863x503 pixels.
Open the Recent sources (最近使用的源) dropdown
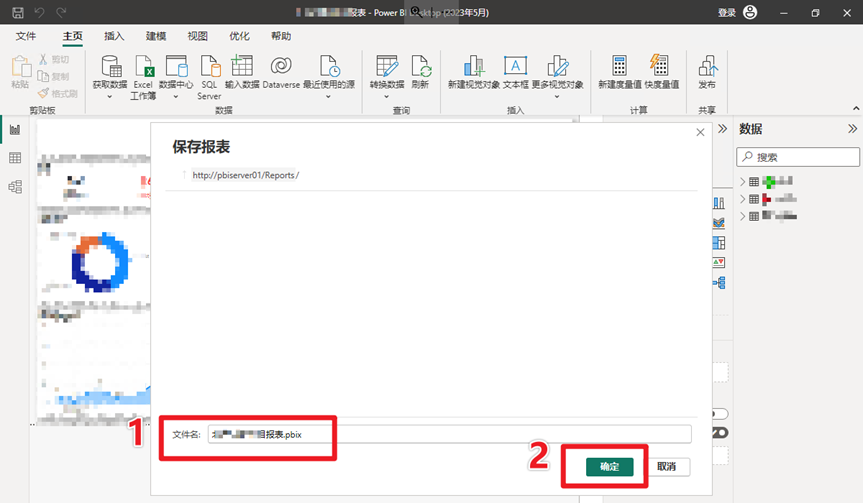click(329, 85)
